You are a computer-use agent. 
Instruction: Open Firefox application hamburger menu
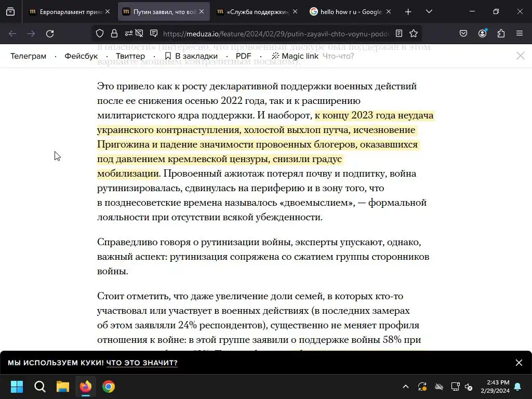point(520,34)
